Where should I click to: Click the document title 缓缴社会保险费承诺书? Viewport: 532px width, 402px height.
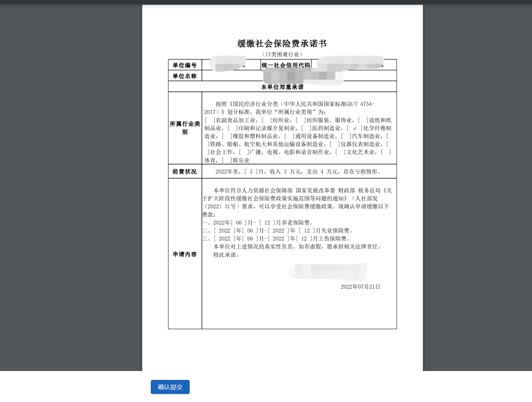coord(283,43)
